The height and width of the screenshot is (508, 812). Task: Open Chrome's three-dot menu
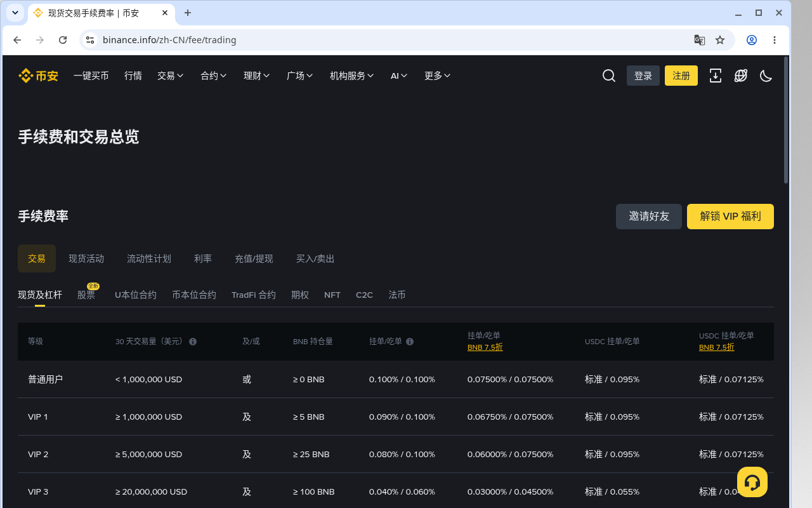(775, 40)
